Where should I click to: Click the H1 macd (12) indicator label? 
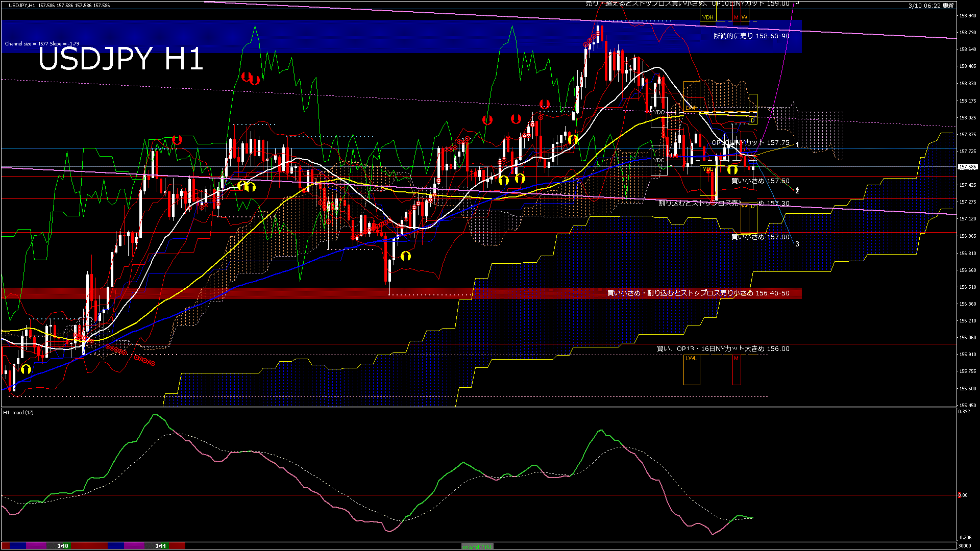click(x=18, y=412)
